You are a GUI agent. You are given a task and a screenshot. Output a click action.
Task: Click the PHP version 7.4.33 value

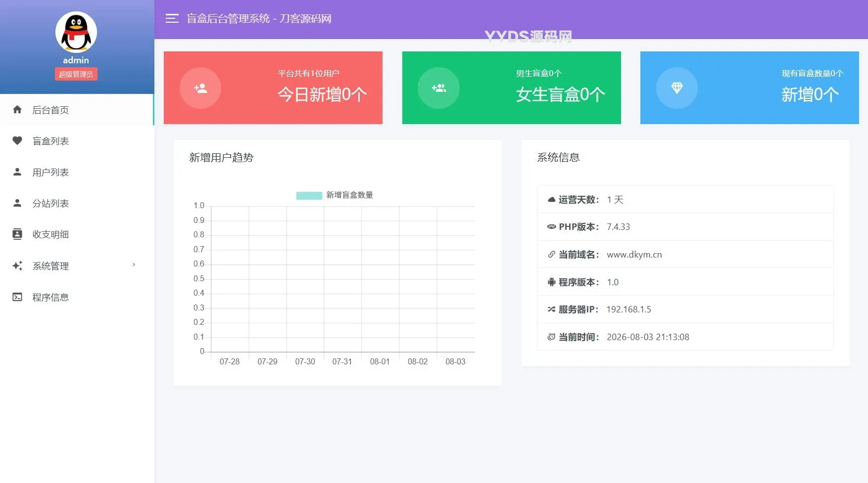click(619, 227)
